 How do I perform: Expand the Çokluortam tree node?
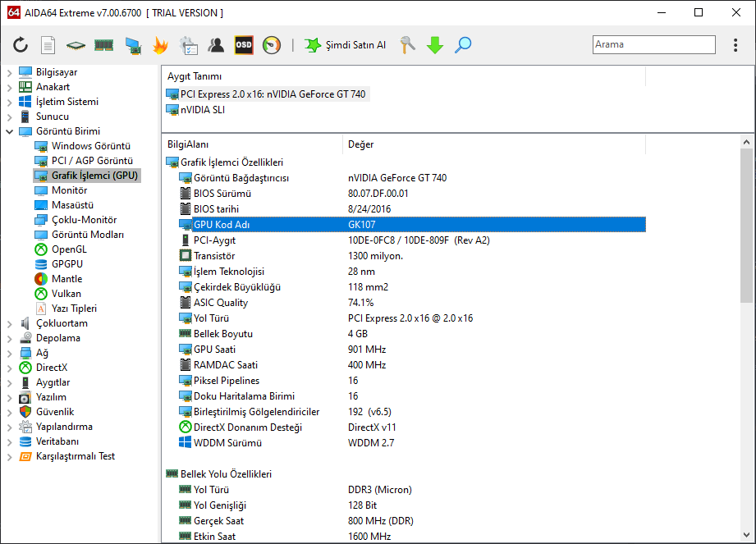click(x=10, y=324)
